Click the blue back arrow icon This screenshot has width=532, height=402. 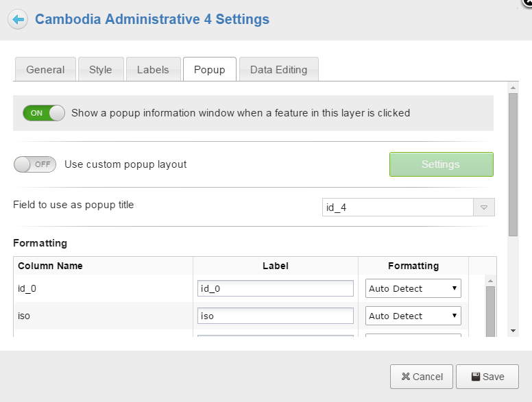pos(18,19)
